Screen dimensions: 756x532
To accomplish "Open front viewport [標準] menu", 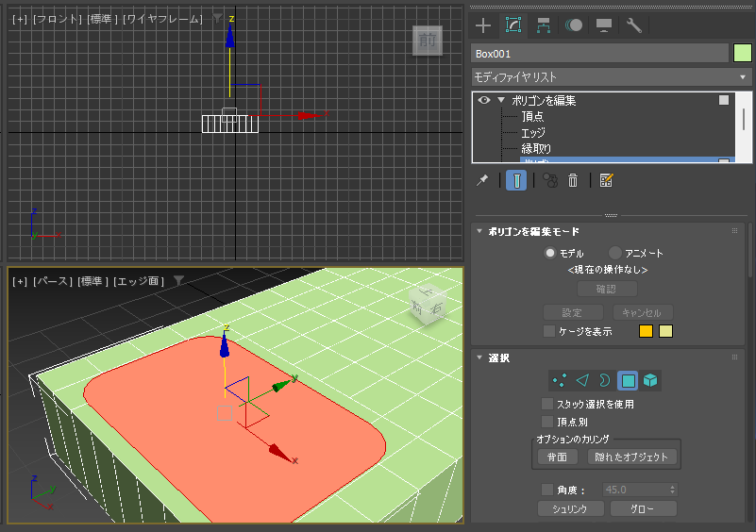I will pyautogui.click(x=102, y=19).
